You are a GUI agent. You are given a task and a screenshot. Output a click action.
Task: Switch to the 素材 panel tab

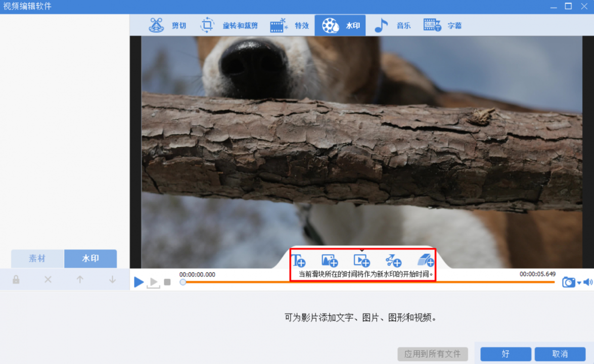pyautogui.click(x=37, y=259)
